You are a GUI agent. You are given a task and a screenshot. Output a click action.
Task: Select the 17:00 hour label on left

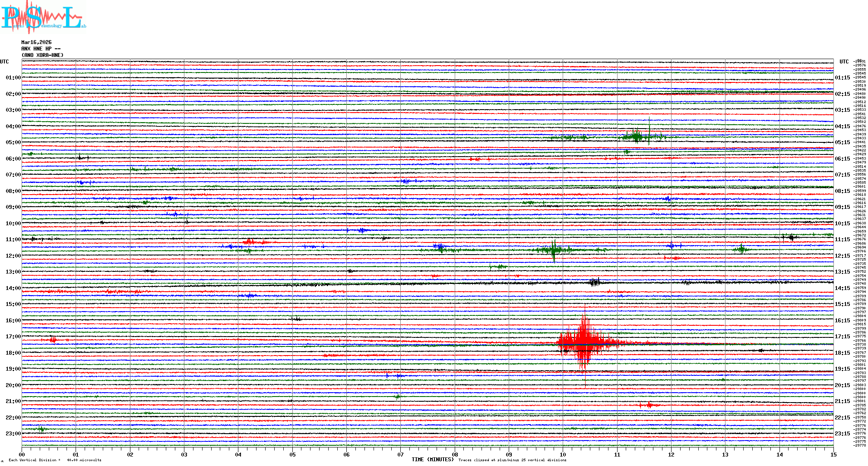coord(13,337)
